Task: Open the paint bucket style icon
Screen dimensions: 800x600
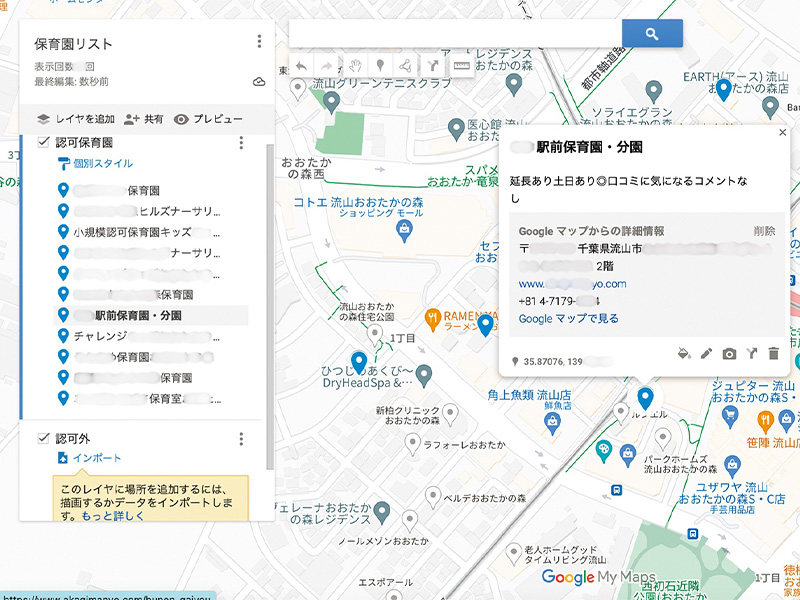Action: (x=684, y=353)
